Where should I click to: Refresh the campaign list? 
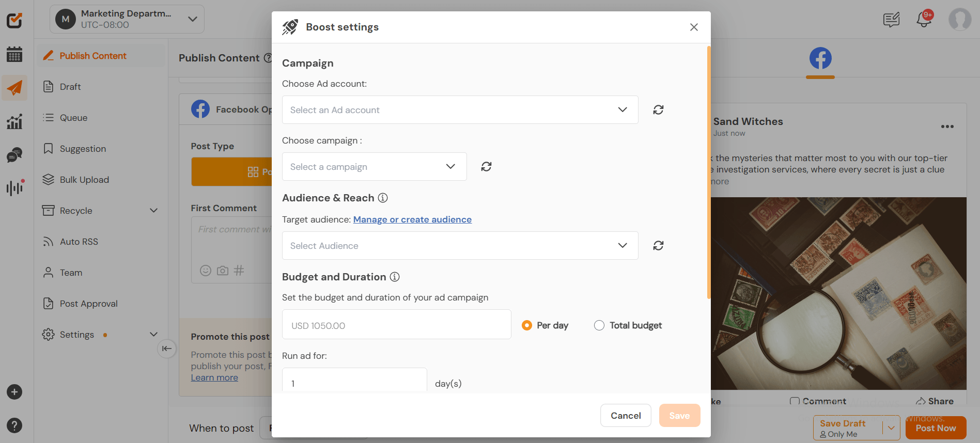point(486,166)
